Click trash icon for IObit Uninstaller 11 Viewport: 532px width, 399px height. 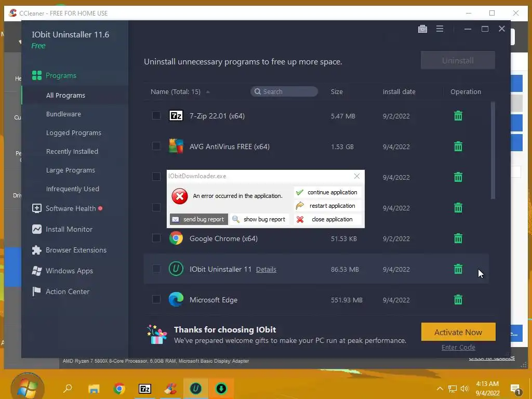458,269
